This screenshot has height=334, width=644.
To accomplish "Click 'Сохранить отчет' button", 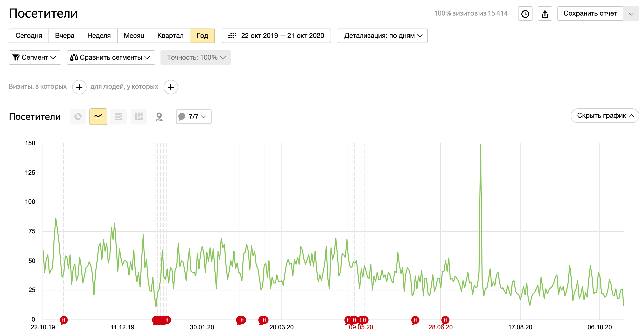I will (590, 13).
